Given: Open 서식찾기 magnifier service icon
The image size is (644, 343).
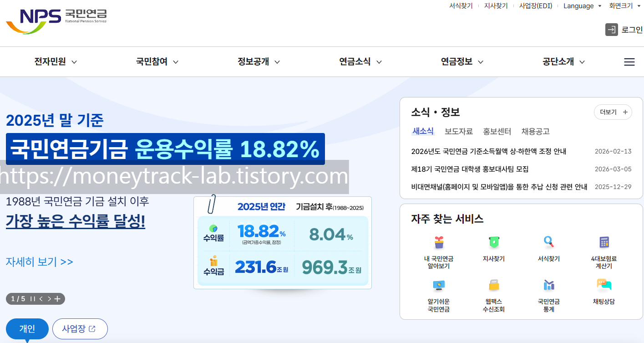Looking at the screenshot, I should tap(548, 242).
